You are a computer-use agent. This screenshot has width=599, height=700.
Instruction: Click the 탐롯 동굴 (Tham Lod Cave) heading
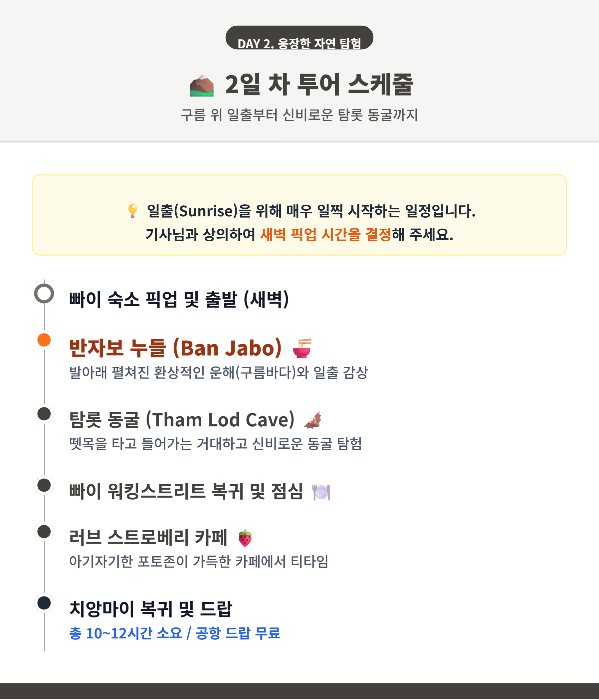point(182,420)
